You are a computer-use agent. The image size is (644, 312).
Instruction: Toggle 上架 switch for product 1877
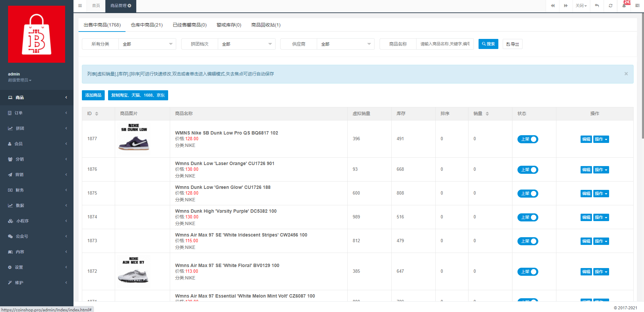(528, 139)
